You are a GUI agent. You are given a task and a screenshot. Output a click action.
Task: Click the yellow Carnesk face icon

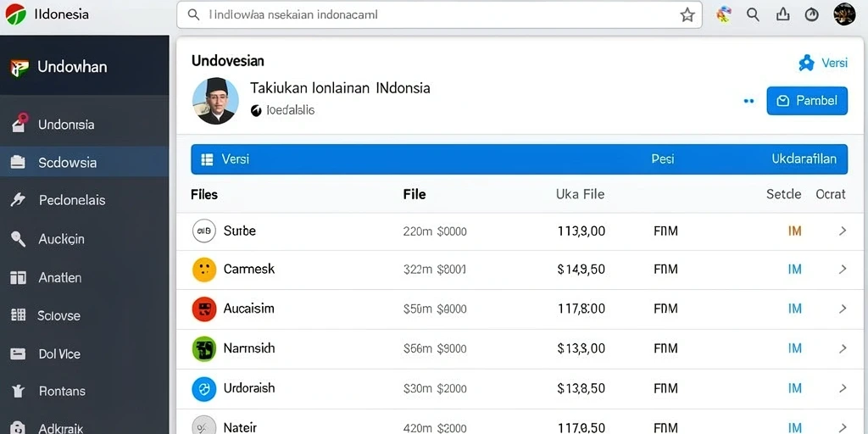(203, 270)
